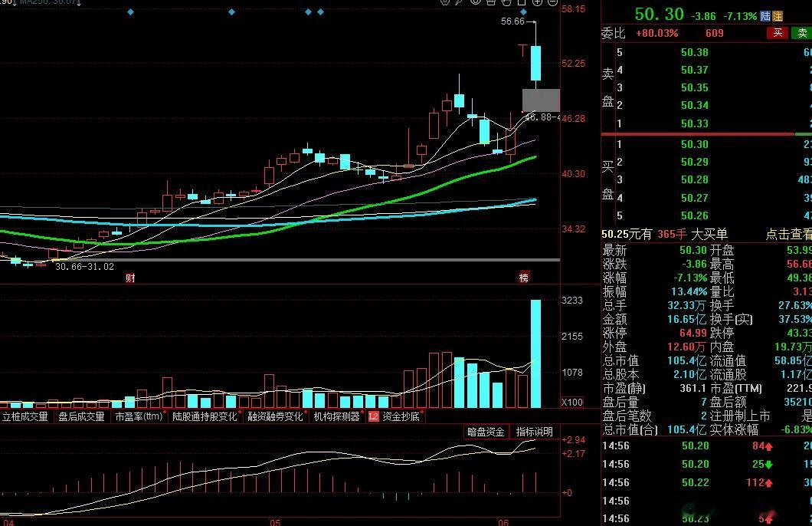Switch to the 陆股通持股变化 tab
812x526 pixels.
(x=205, y=416)
